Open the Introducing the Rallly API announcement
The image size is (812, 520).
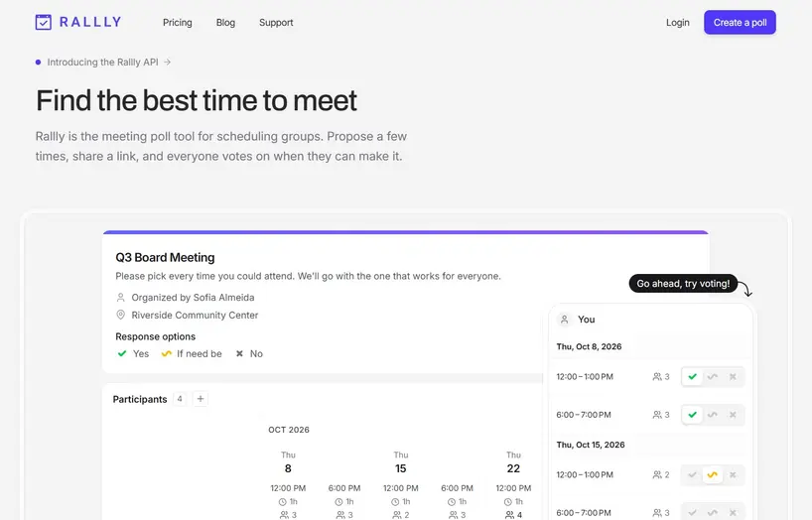102,63
